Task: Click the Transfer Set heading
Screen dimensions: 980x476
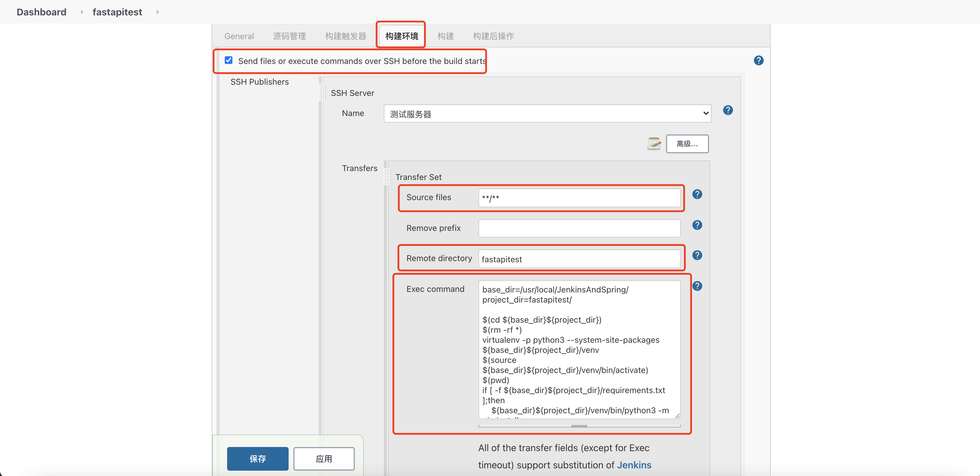Action: coord(418,177)
